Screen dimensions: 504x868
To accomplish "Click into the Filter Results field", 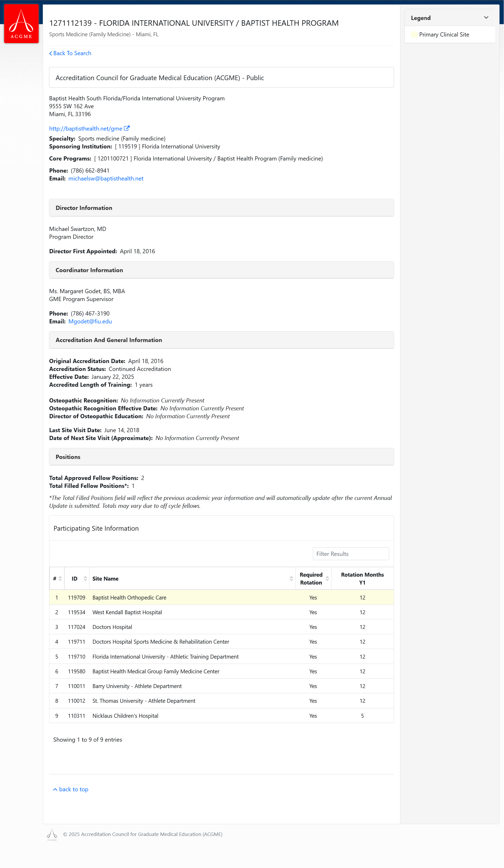I will 350,554.
